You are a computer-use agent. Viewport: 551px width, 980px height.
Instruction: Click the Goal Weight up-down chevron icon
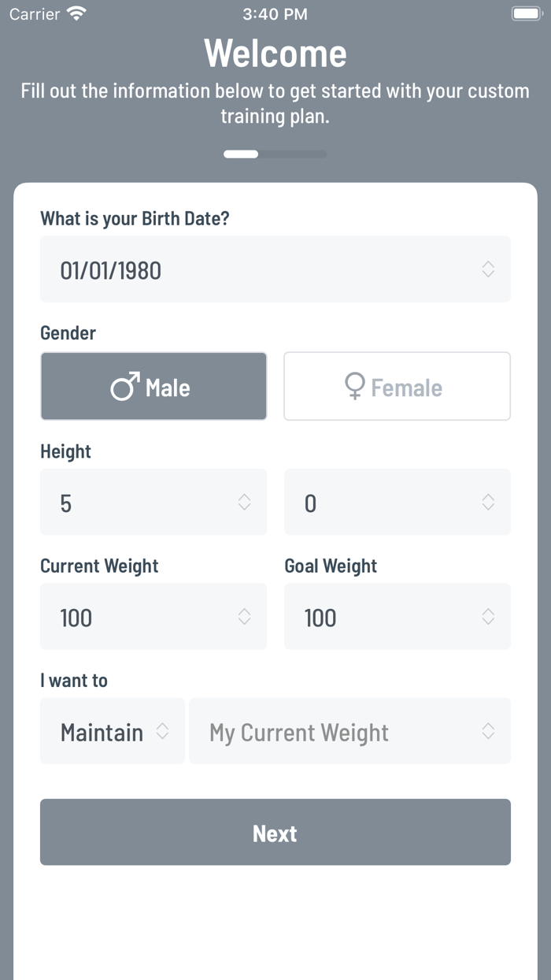coord(488,617)
